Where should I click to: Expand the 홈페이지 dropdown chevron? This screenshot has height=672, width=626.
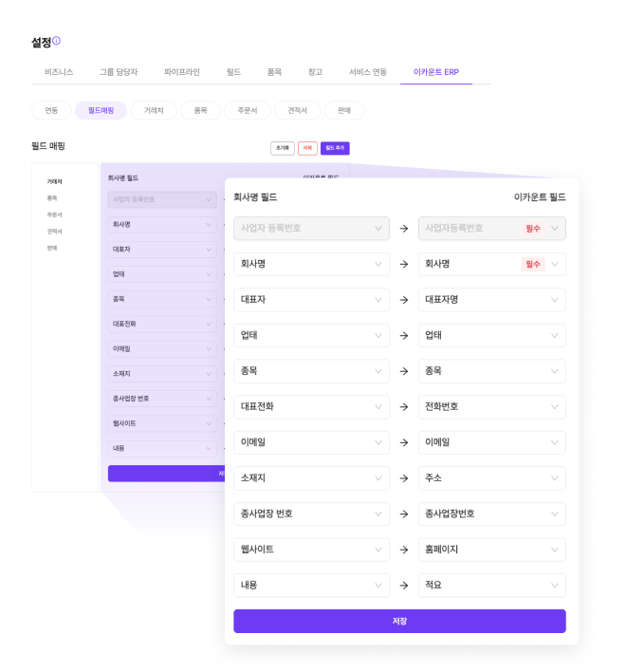click(x=555, y=550)
